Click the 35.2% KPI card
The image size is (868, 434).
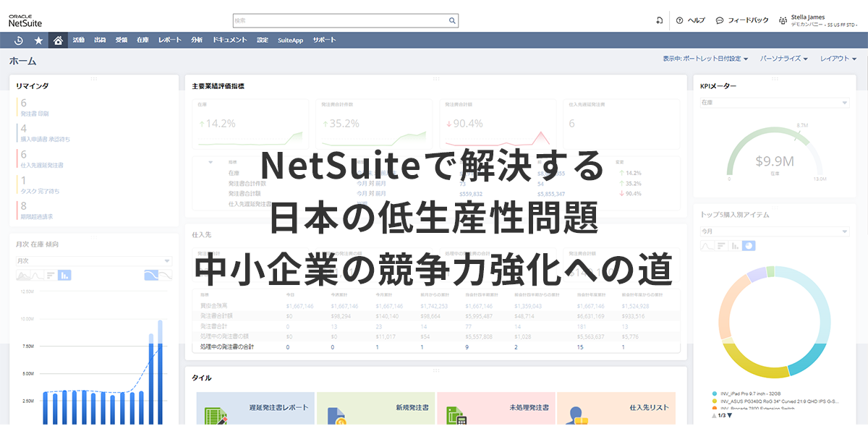[374, 122]
